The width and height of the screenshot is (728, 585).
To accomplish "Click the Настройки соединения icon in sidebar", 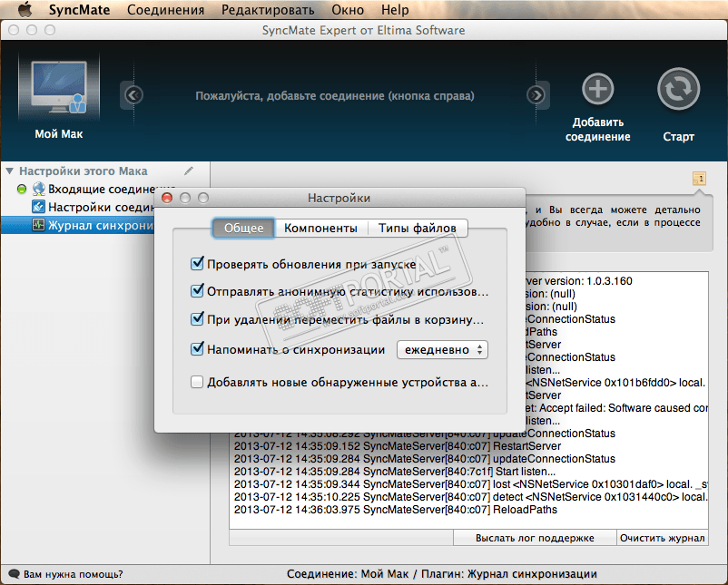I will pyautogui.click(x=38, y=207).
